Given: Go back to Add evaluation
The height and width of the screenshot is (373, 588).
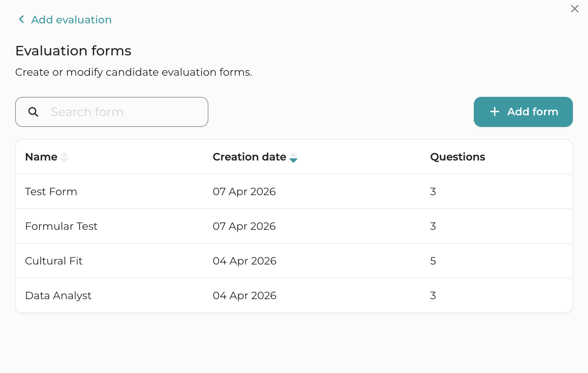Looking at the screenshot, I should [x=71, y=20].
